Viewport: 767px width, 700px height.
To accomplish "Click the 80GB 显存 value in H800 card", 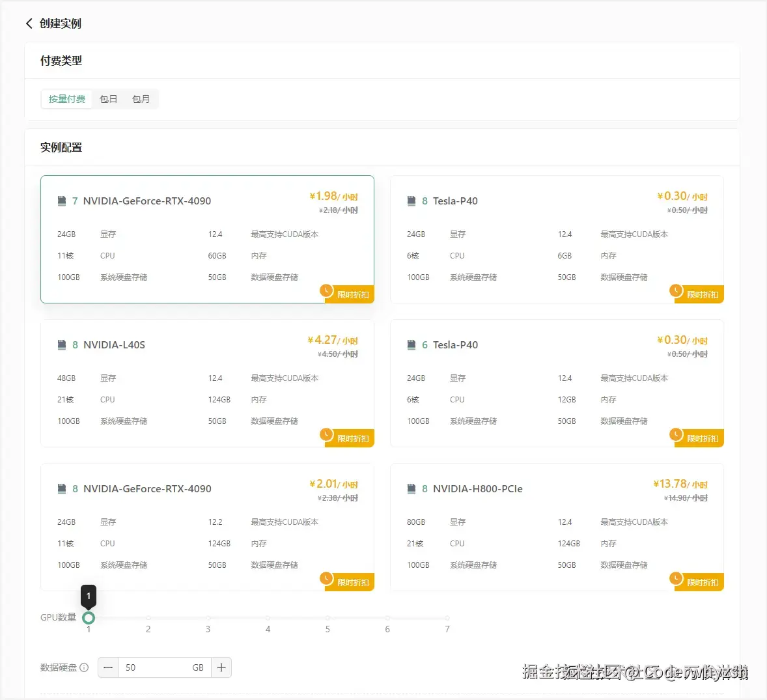I will click(416, 522).
